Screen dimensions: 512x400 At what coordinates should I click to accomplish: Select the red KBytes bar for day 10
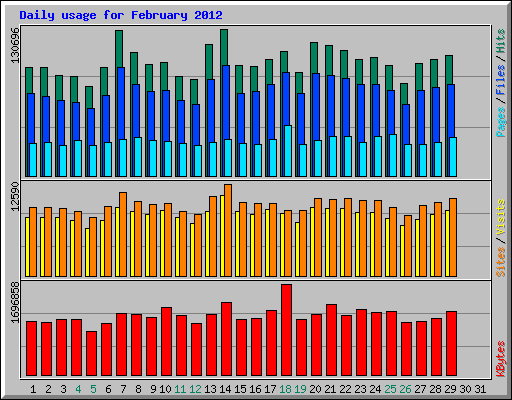(x=166, y=342)
